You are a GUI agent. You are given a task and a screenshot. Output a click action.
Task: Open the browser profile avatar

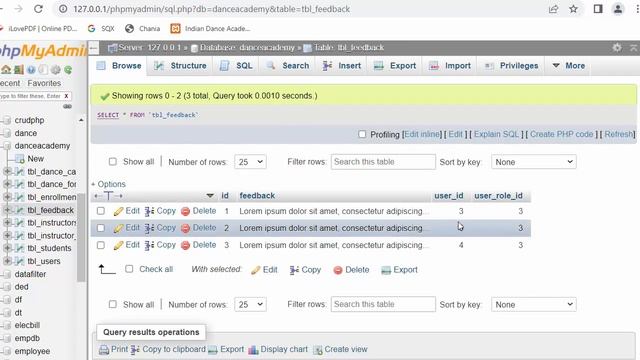click(618, 9)
